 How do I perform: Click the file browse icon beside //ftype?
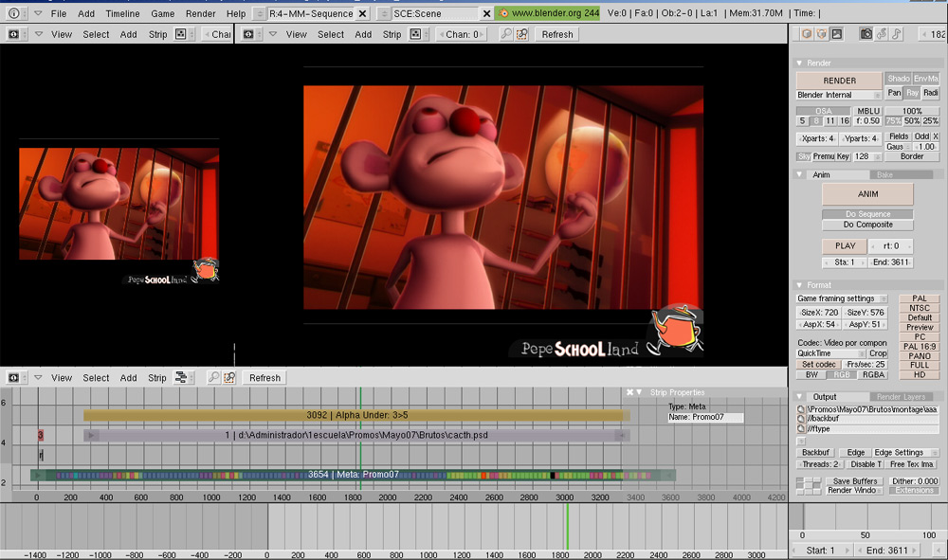click(801, 429)
